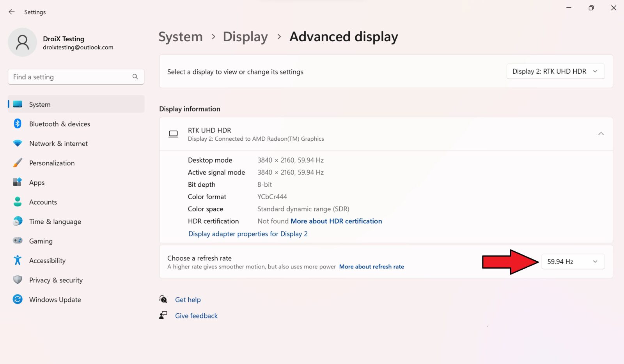624x364 pixels.
Task: Click Display in the breadcrumb navigation
Action: pyautogui.click(x=245, y=37)
